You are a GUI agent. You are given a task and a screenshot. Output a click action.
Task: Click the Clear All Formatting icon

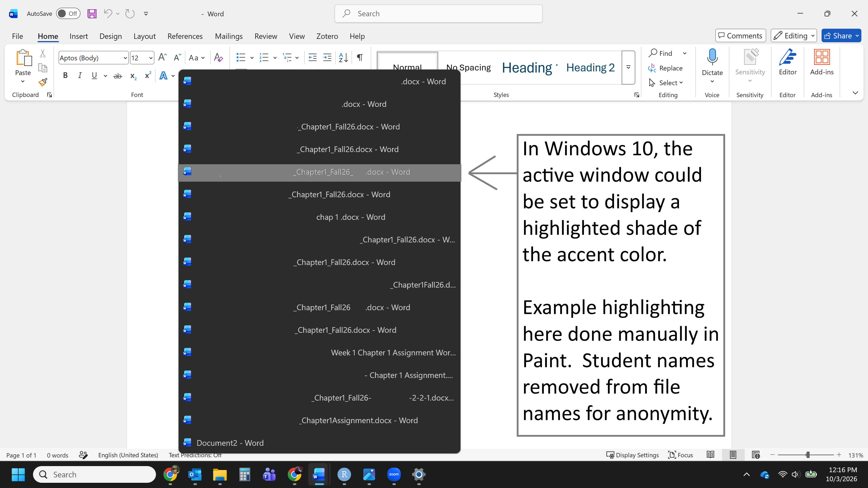click(x=218, y=58)
